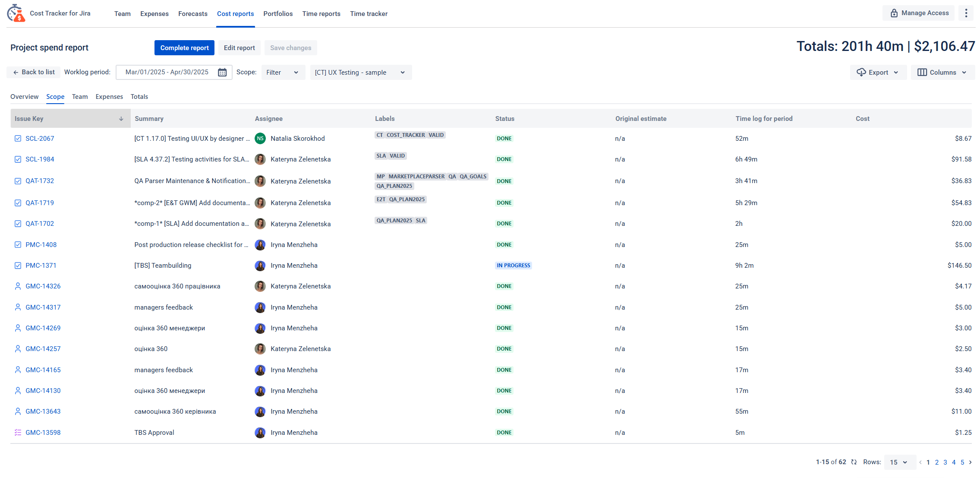Image resolution: width=980 pixels, height=478 pixels.
Task: Click the Worklog period date field
Action: click(167, 72)
